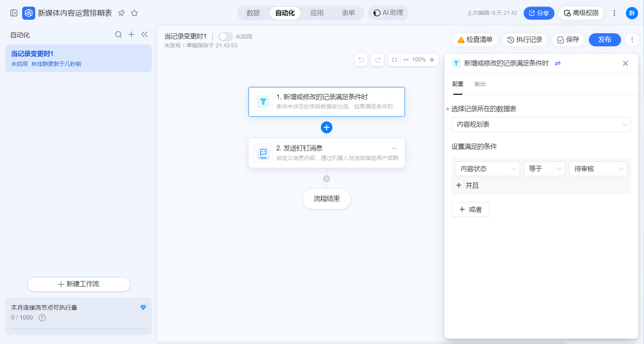Click the pin icon beside the title
This screenshot has height=344, width=644.
(x=121, y=13)
